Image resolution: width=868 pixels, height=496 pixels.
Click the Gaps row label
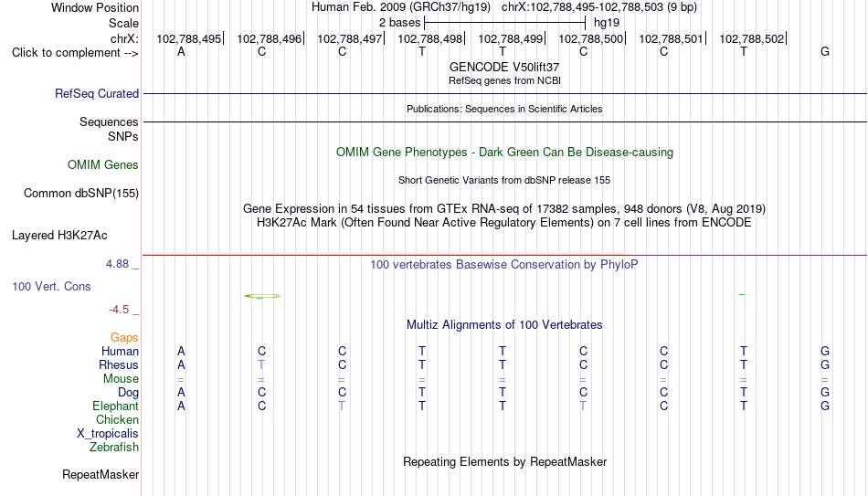tap(124, 338)
